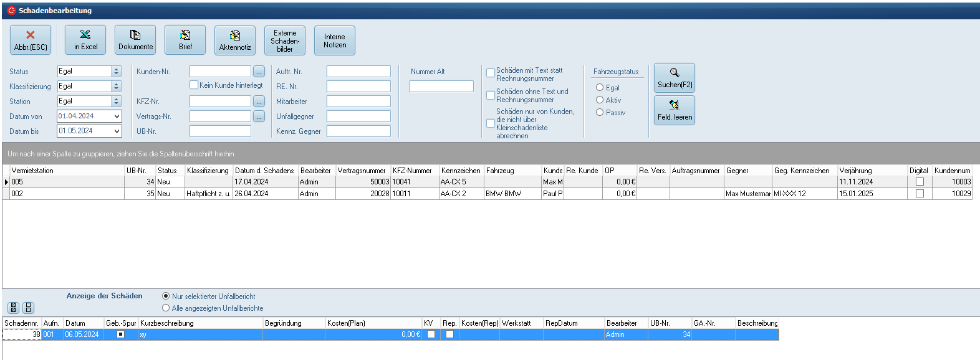Choose Alle angezeigten Unfallberichte option
The image size is (980, 360).
click(x=166, y=308)
